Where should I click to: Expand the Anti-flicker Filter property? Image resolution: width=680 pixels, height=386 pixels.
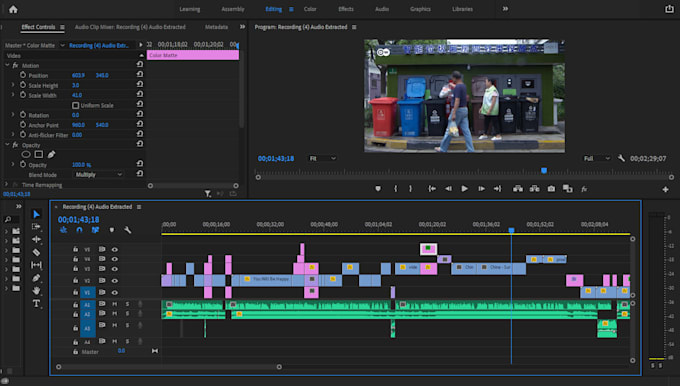pyautogui.click(x=13, y=135)
